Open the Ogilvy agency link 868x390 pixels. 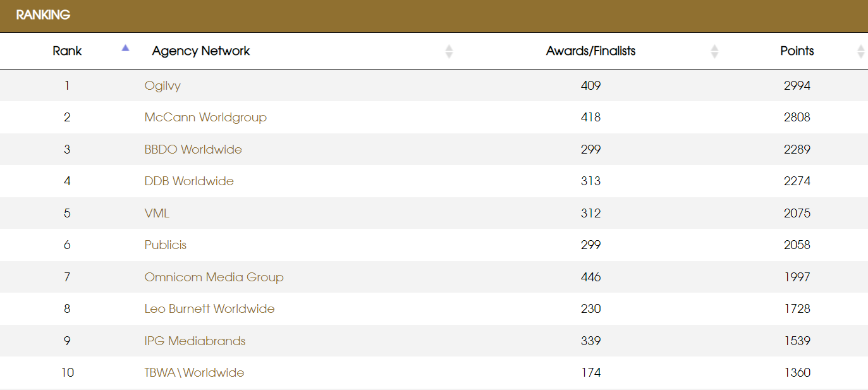tap(162, 86)
